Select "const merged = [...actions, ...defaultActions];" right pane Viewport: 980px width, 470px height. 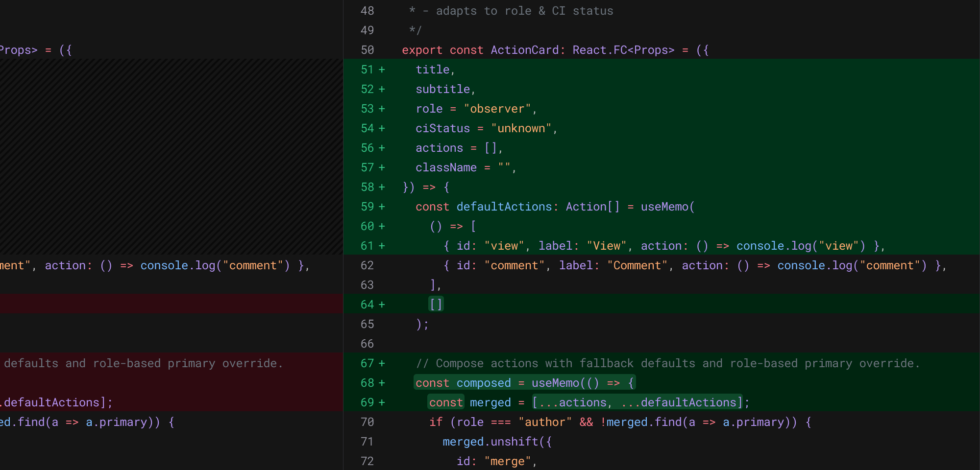point(589,402)
